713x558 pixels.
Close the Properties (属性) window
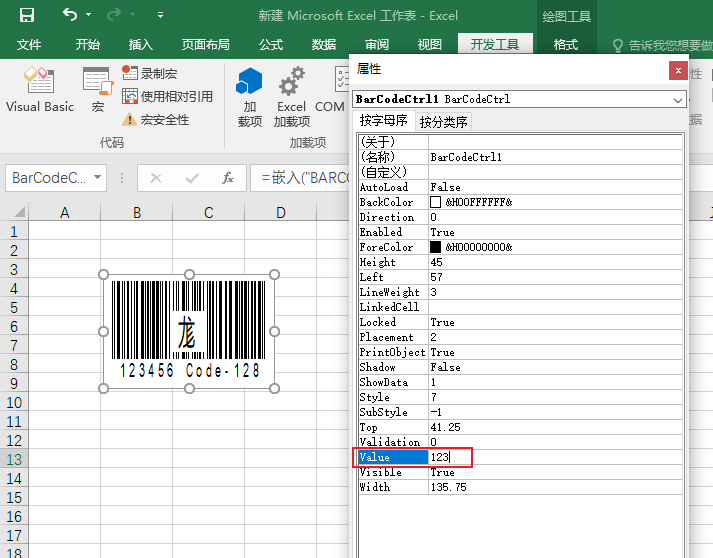point(678,70)
